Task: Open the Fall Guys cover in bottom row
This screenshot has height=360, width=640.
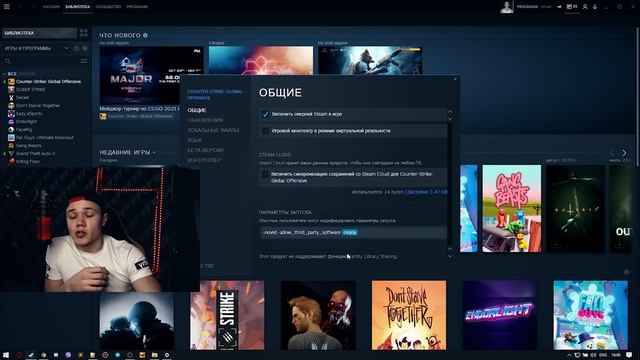Action: [x=590, y=315]
